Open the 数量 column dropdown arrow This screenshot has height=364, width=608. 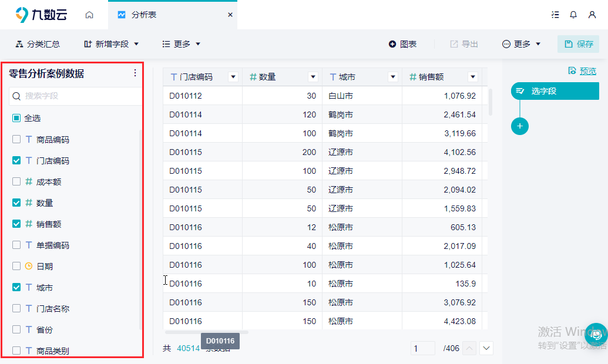[x=313, y=77]
